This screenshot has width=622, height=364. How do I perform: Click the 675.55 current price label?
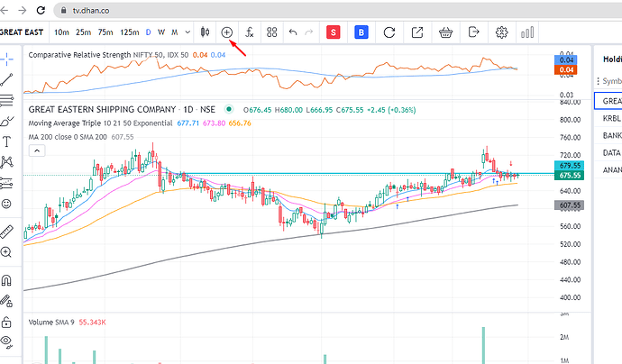tap(569, 176)
